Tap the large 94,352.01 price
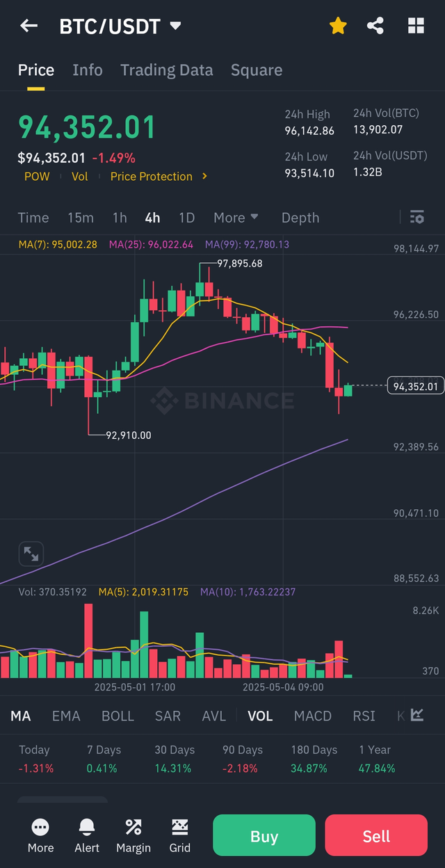This screenshot has width=445, height=868. click(87, 127)
